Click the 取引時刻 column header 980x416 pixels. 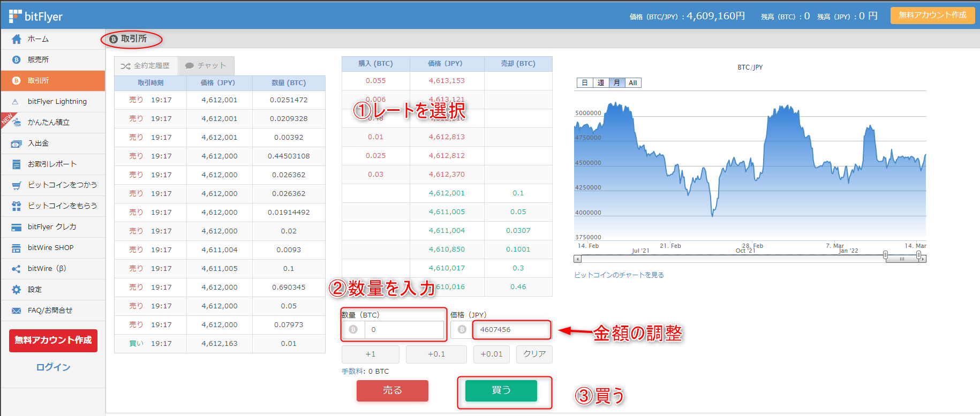tap(150, 83)
